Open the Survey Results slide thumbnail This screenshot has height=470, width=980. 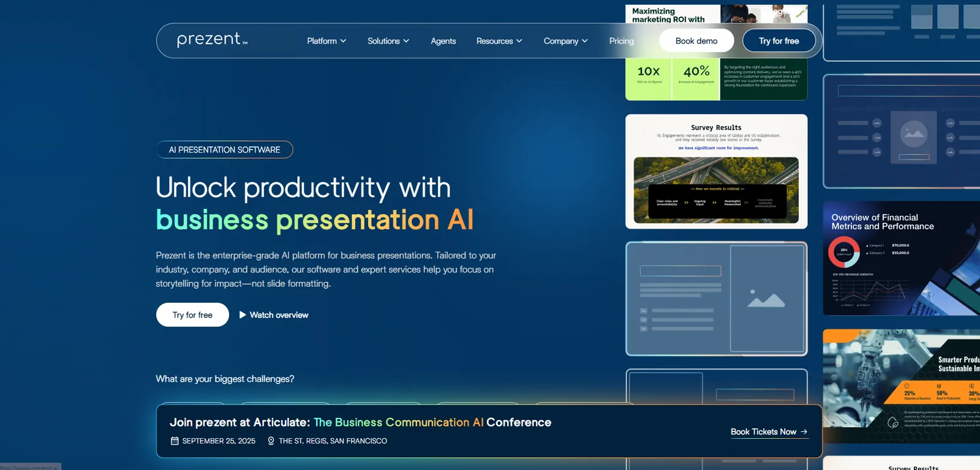[x=716, y=172]
